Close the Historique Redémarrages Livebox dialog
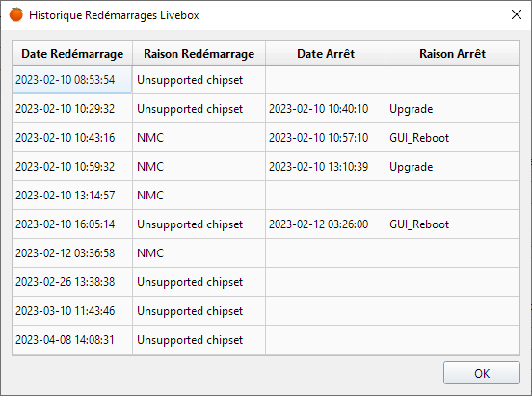Viewport: 532px width, 396px height. 516,14
